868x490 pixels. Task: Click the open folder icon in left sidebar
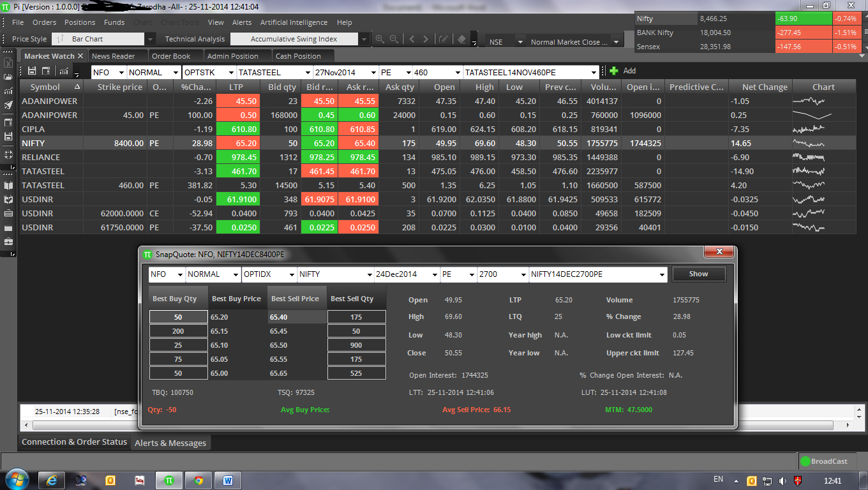[x=8, y=77]
